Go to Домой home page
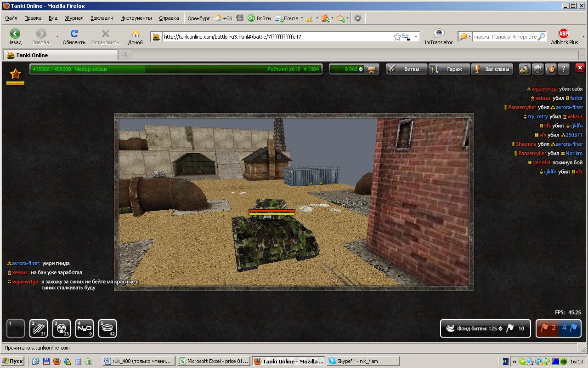 pyautogui.click(x=135, y=37)
